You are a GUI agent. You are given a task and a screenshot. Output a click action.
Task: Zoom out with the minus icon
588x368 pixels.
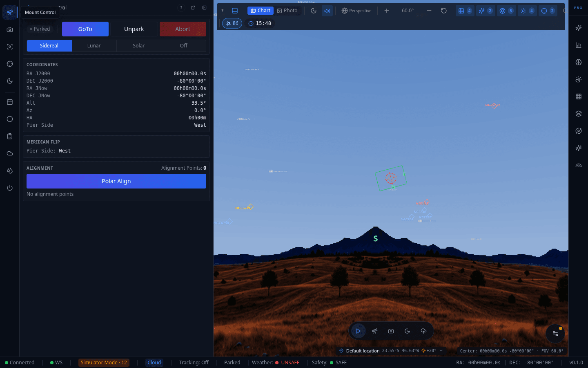click(429, 11)
